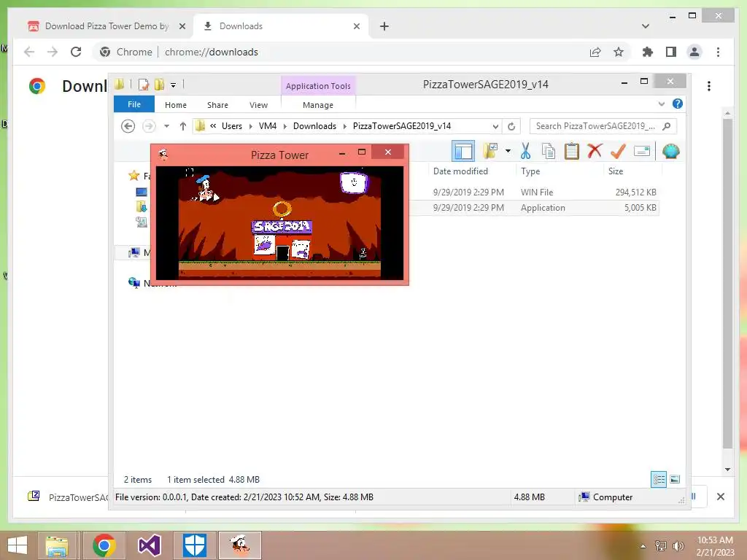Image resolution: width=747 pixels, height=560 pixels.
Task: Click the Favorites star in navigation pane
Action: pyautogui.click(x=134, y=176)
